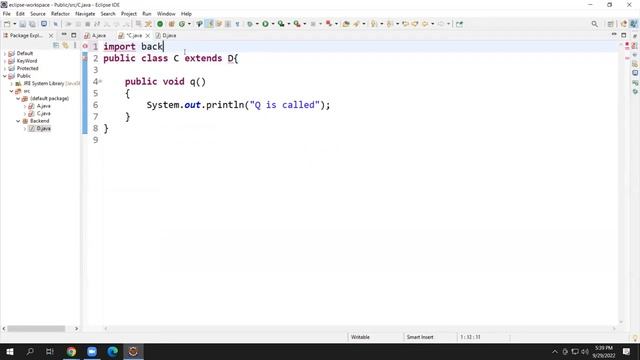Open the Source menu
This screenshot has width=640, height=360.
point(38,14)
